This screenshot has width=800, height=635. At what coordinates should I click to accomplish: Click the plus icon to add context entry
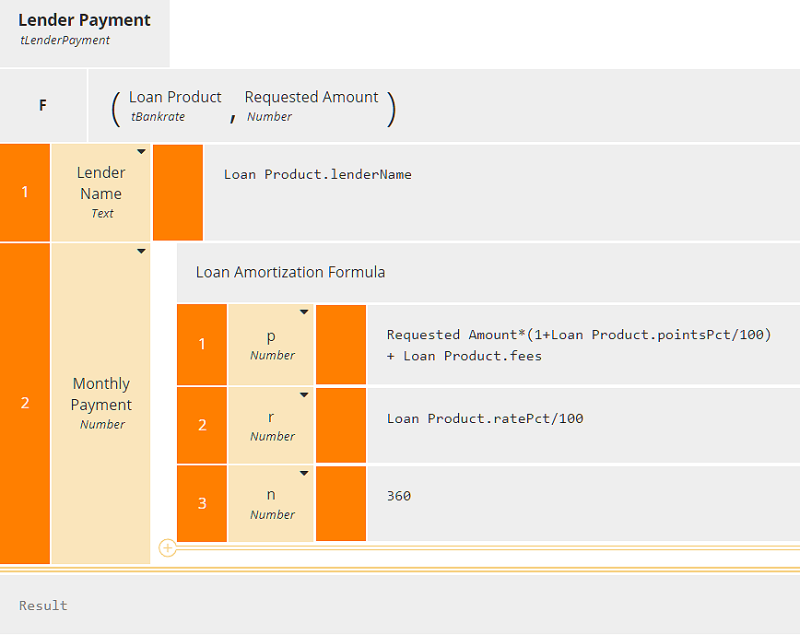coord(168,548)
